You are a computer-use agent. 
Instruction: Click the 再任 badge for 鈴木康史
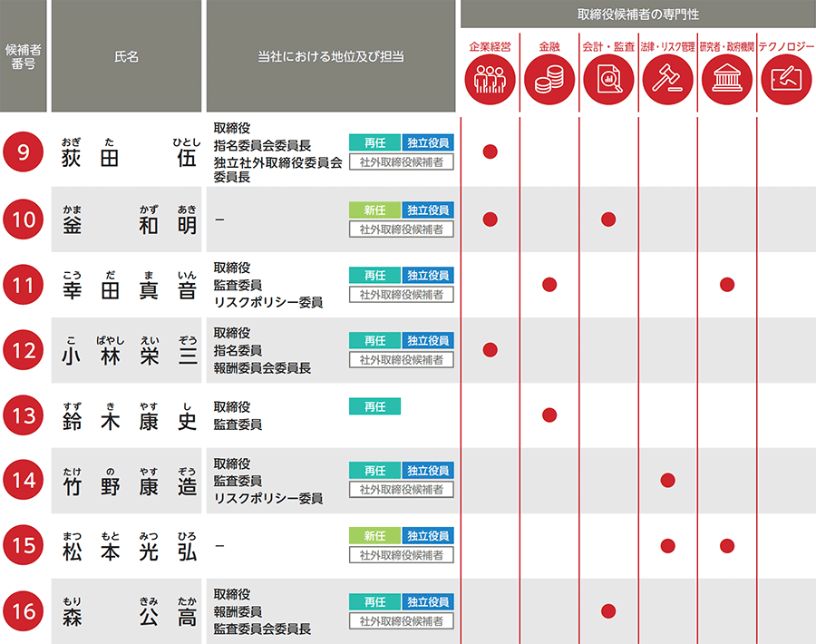pyautogui.click(x=374, y=406)
